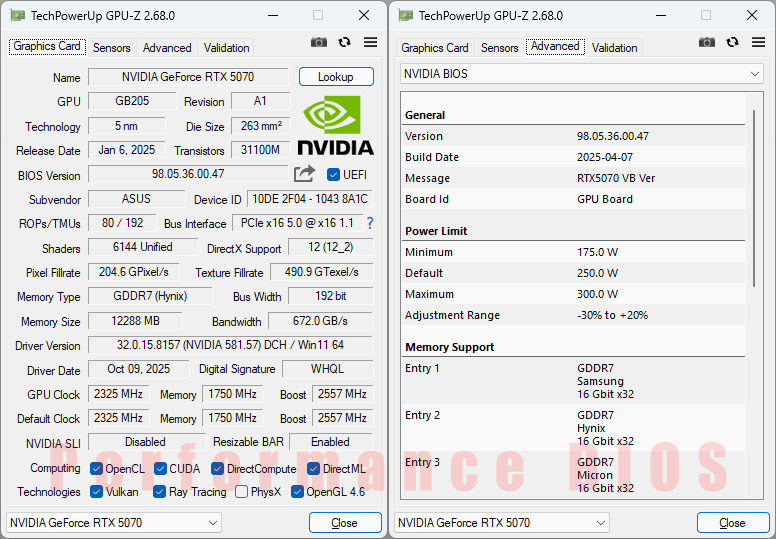
Task: Switch to Sensors tab in left window
Action: coord(112,48)
